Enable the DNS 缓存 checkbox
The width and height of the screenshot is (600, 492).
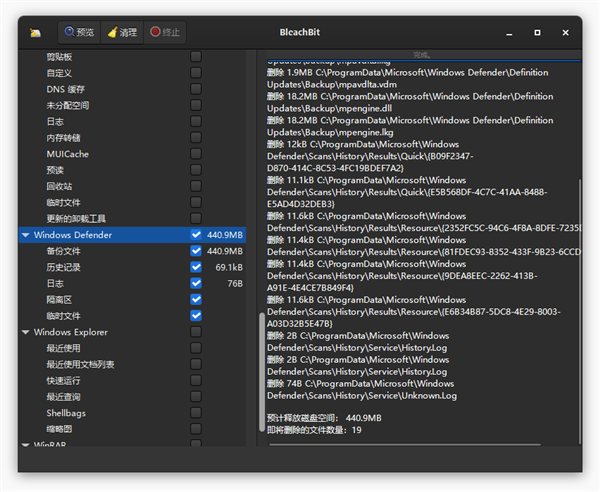click(196, 89)
